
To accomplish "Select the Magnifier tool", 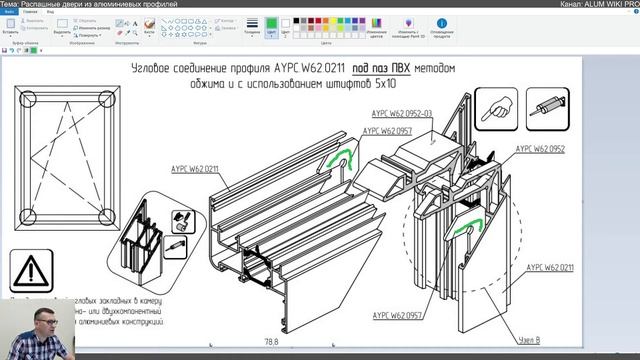I will [135, 33].
